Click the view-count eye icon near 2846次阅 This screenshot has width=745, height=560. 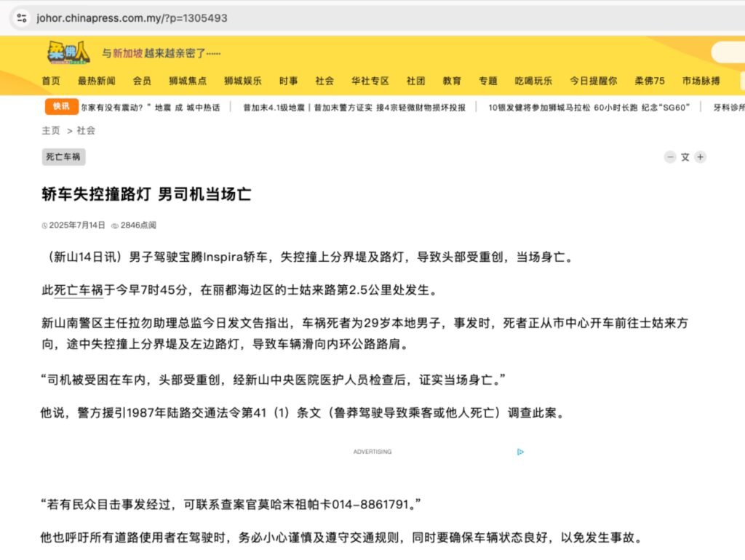click(x=116, y=225)
